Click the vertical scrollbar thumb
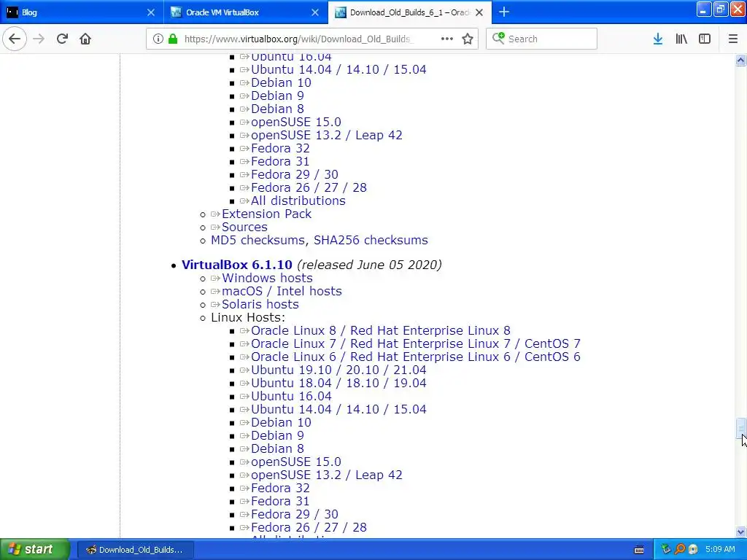747x560 pixels. tap(740, 429)
